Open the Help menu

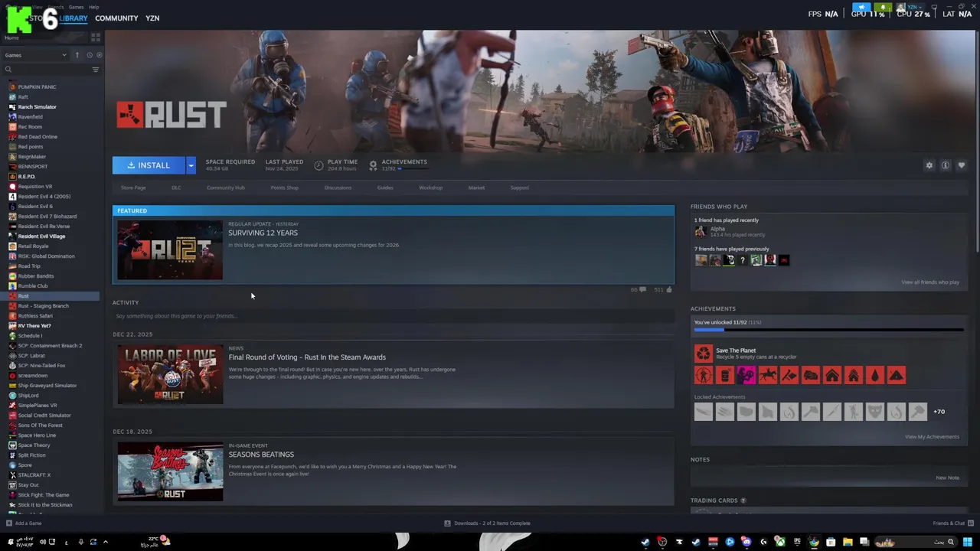(93, 7)
